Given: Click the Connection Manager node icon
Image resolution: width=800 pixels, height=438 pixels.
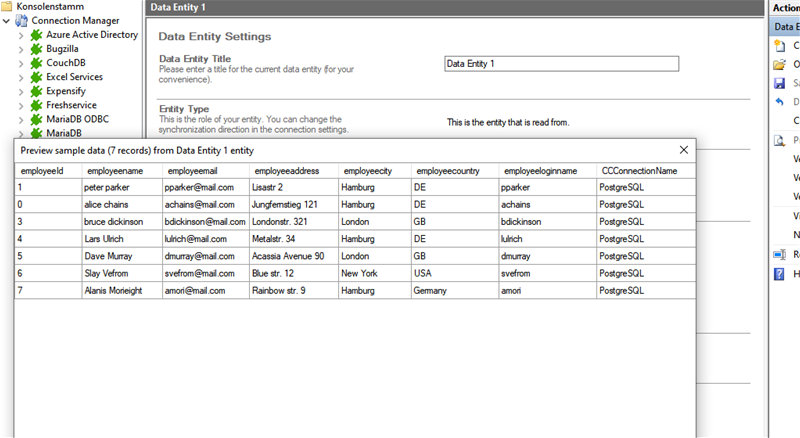Looking at the screenshot, I should coord(21,20).
